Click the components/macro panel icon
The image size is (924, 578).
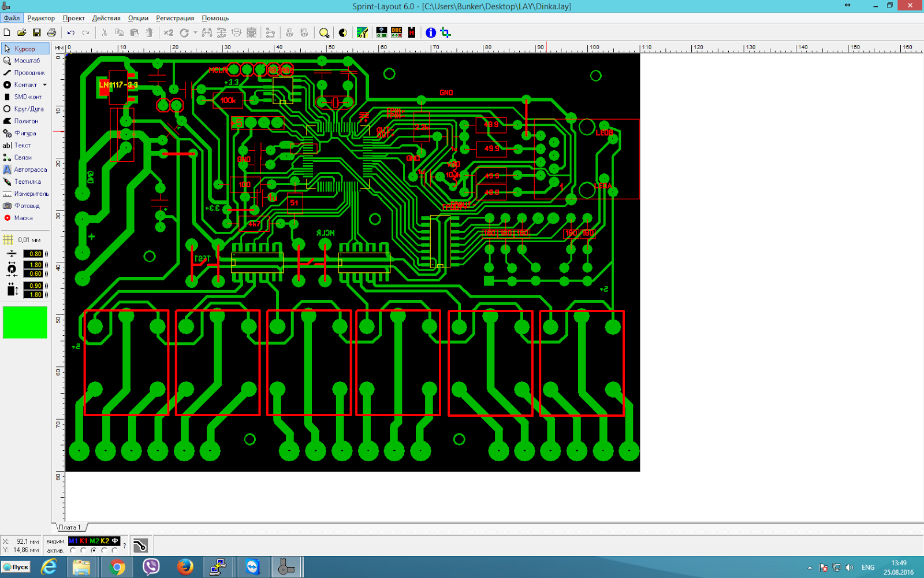(362, 33)
